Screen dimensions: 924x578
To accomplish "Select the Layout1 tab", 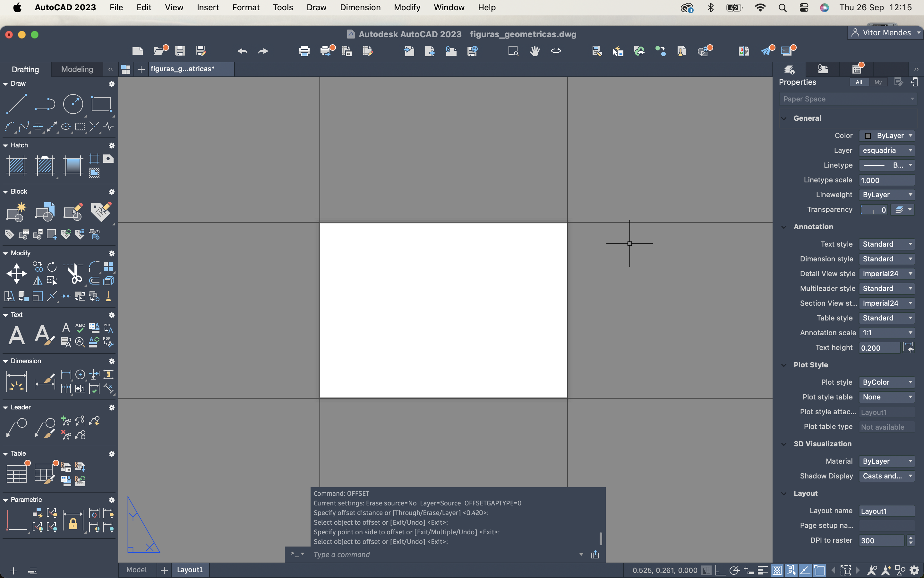I will [190, 570].
